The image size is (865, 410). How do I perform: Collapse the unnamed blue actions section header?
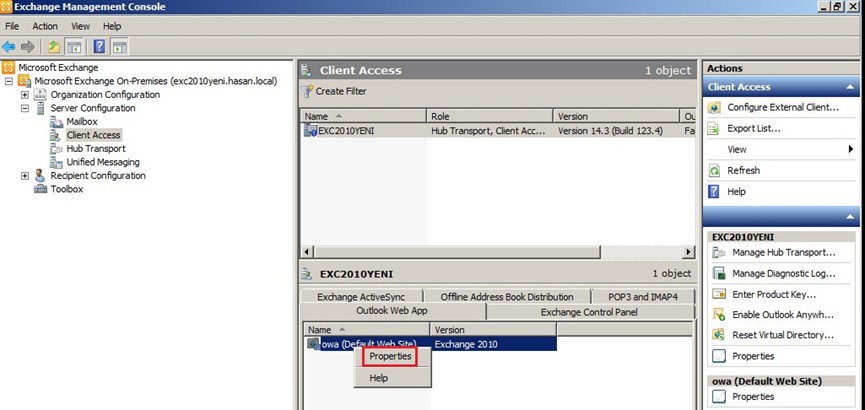[850, 217]
